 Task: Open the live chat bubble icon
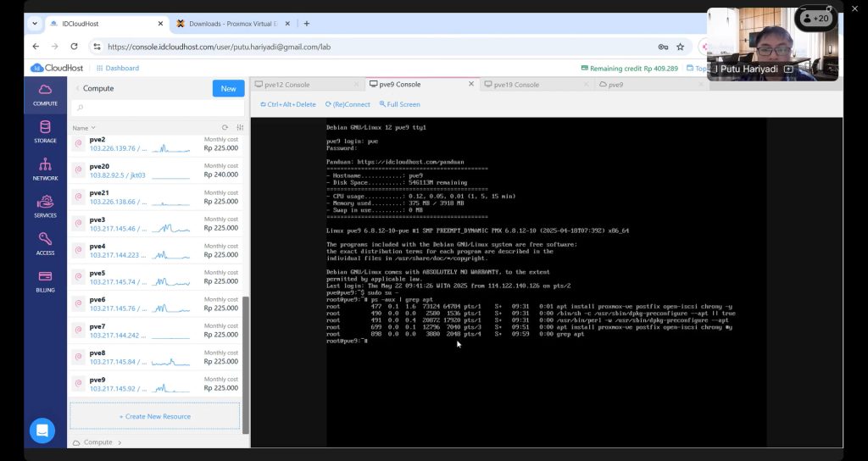(x=42, y=430)
